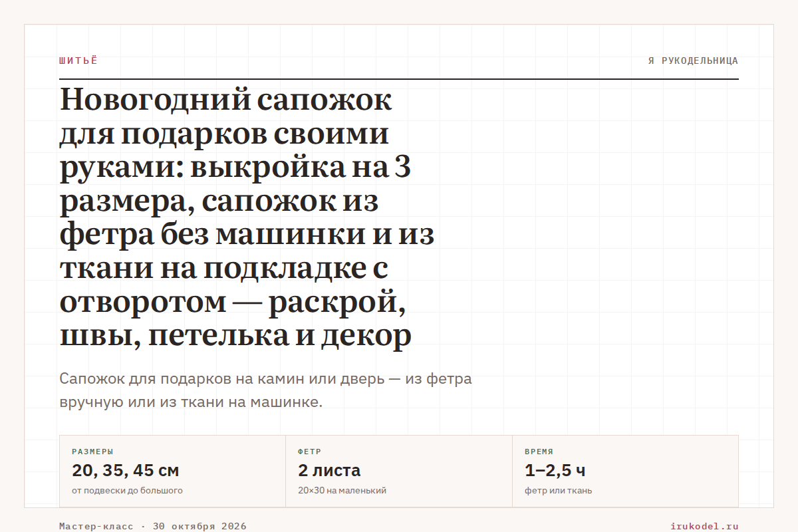Click the value 2 листа
This screenshot has width=798, height=532.
[x=329, y=471]
